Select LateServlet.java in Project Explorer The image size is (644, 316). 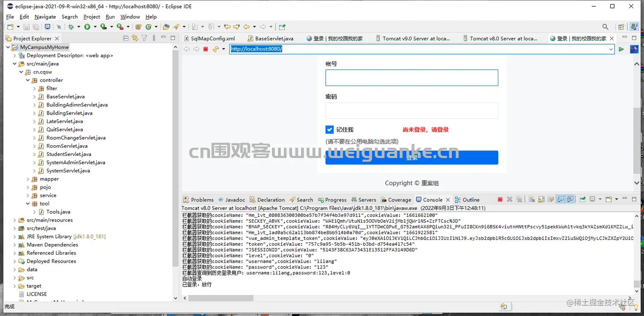pos(65,121)
